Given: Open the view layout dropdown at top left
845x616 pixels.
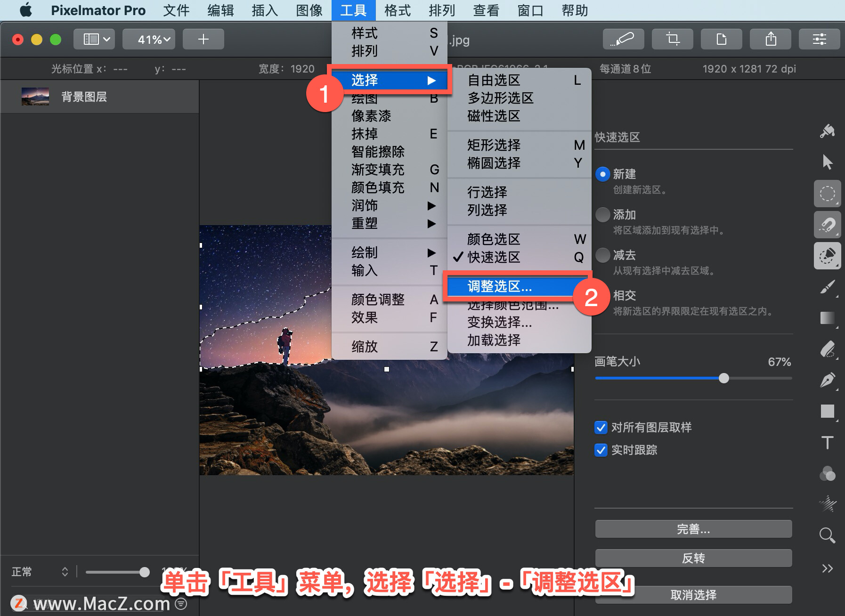Looking at the screenshot, I should pyautogui.click(x=94, y=39).
